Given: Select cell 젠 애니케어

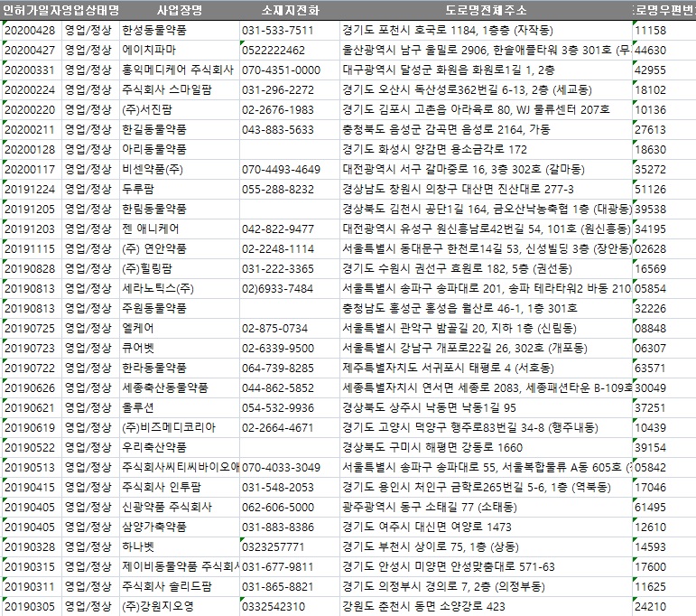Looking at the screenshot, I should pyautogui.click(x=180, y=229).
